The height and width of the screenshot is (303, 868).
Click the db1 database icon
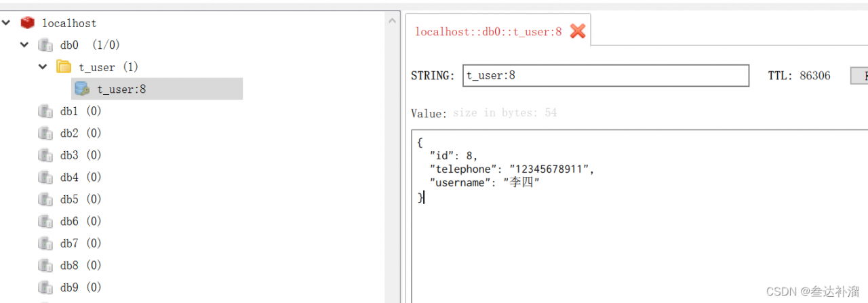pos(45,110)
